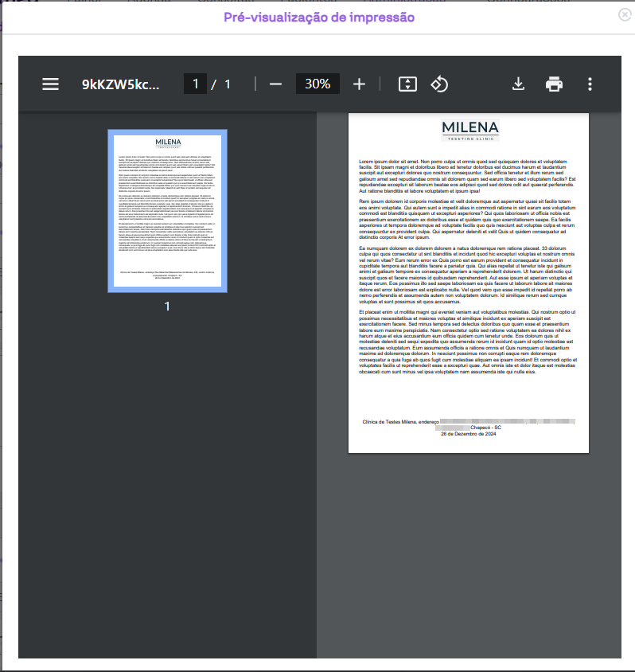Click the paragraph starting 'Lorem ipsum dolor'
635x672 pixels.
pyautogui.click(x=469, y=176)
